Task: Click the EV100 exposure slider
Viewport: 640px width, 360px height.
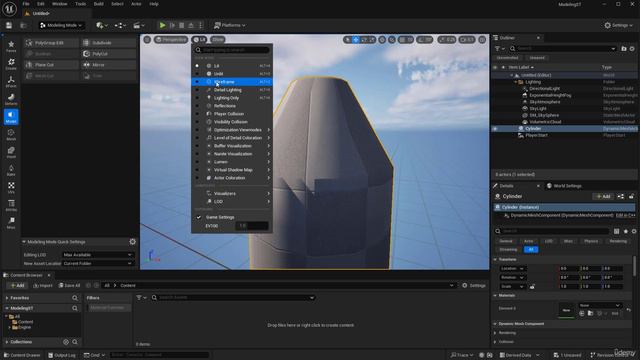Action: [252, 226]
